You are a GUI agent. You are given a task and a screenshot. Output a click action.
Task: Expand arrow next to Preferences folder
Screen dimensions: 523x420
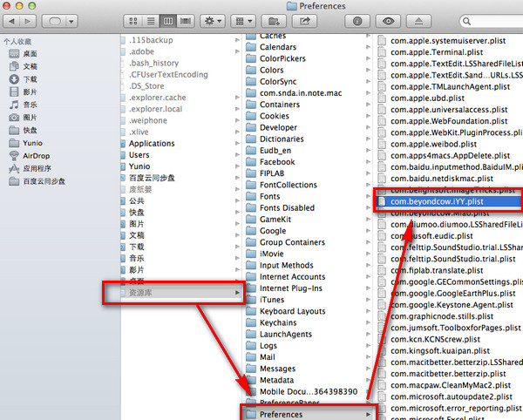367,415
